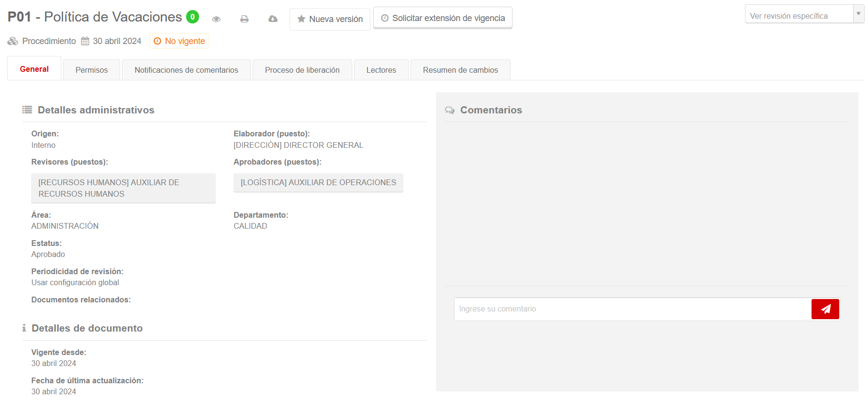Click the list icon beside Detalles administrativos

click(27, 110)
